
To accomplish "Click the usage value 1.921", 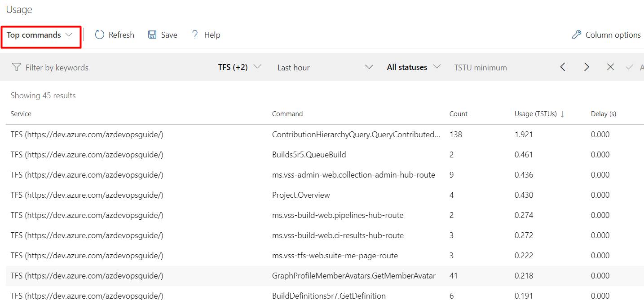I will (524, 135).
